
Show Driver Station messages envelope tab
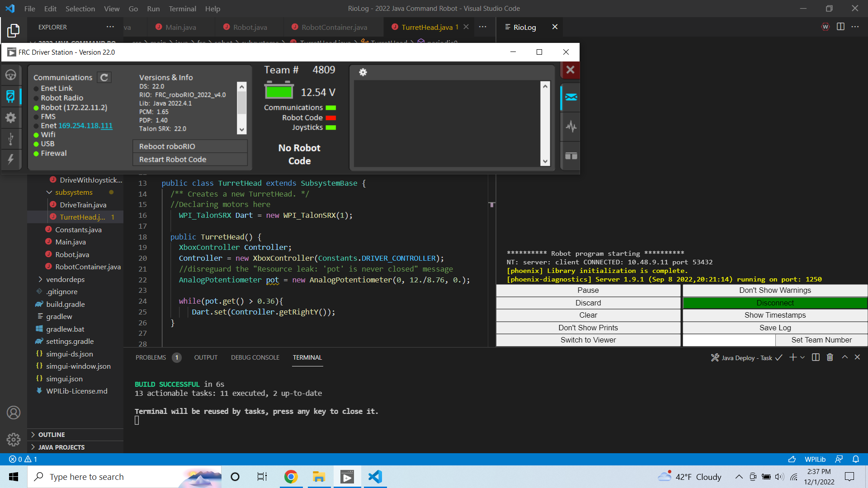click(571, 97)
